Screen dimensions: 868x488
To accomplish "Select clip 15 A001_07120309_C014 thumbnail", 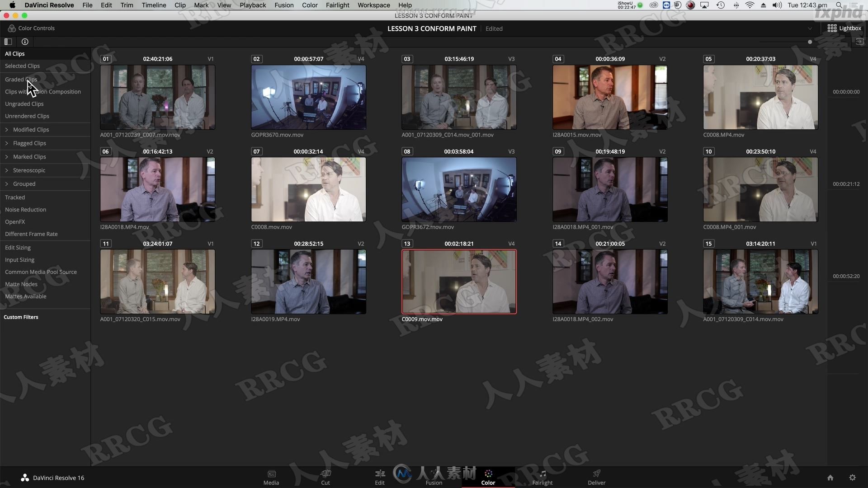I will pos(760,282).
